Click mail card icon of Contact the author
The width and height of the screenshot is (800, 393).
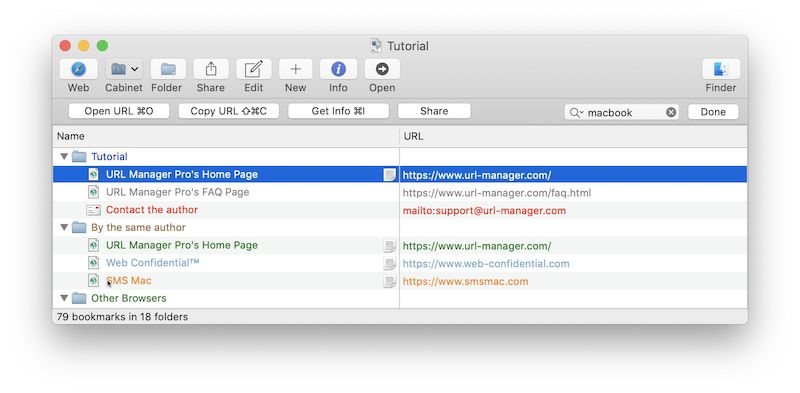click(x=93, y=210)
